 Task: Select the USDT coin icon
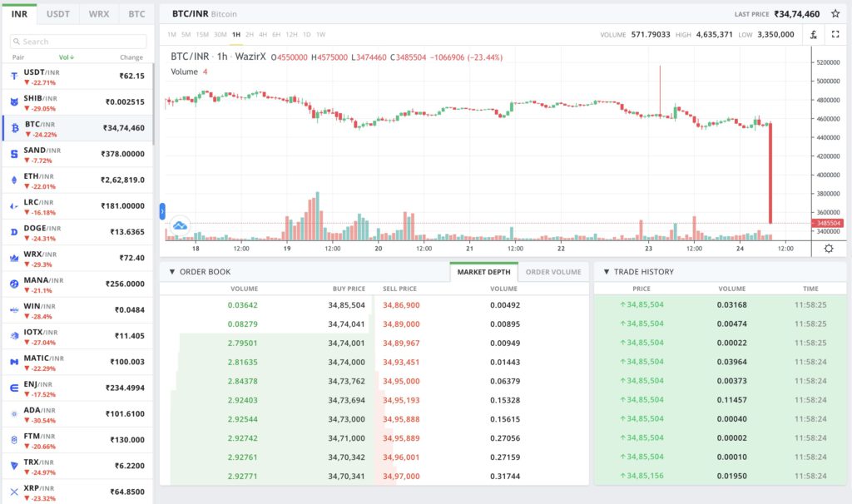tap(14, 77)
